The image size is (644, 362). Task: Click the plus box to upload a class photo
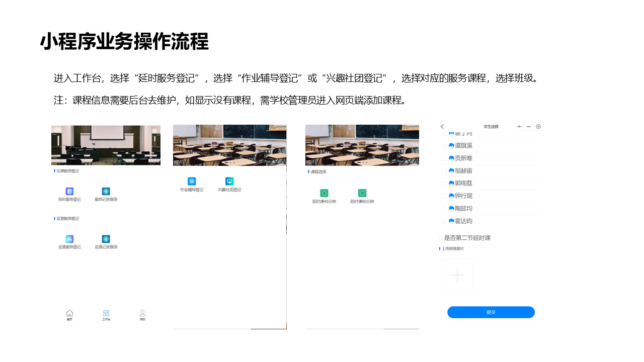click(457, 275)
